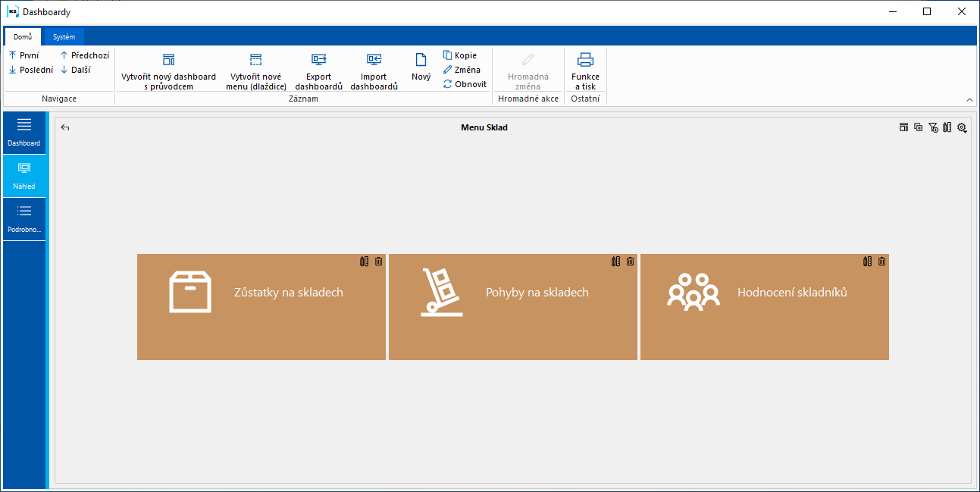Screen dimensions: 980x492
Task: Go to the Předchozí record
Action: point(84,55)
